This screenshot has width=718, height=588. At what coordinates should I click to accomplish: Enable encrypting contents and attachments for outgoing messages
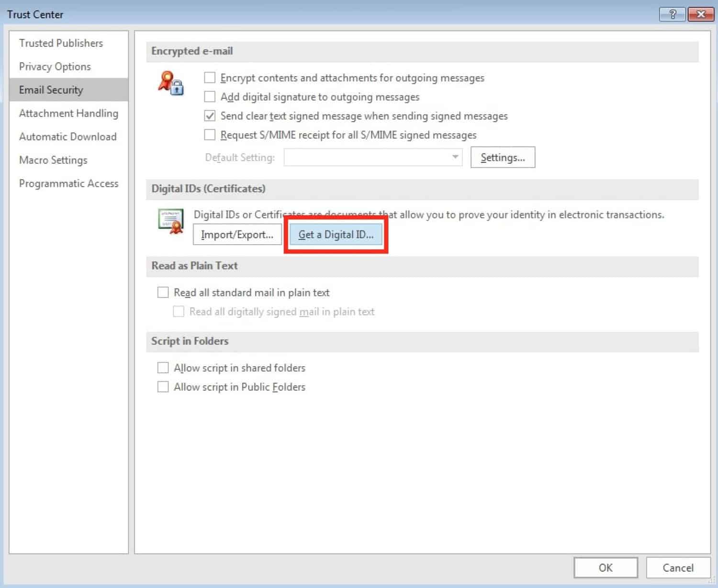(x=210, y=77)
